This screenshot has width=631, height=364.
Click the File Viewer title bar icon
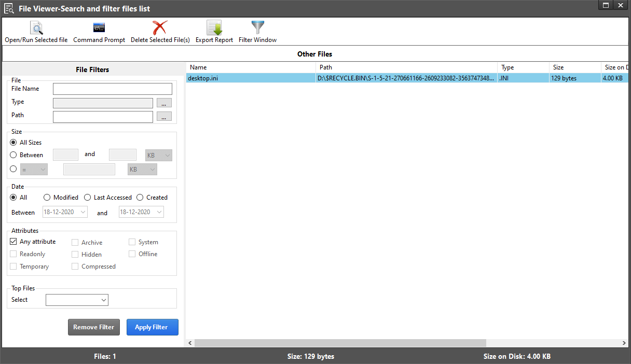(9, 8)
